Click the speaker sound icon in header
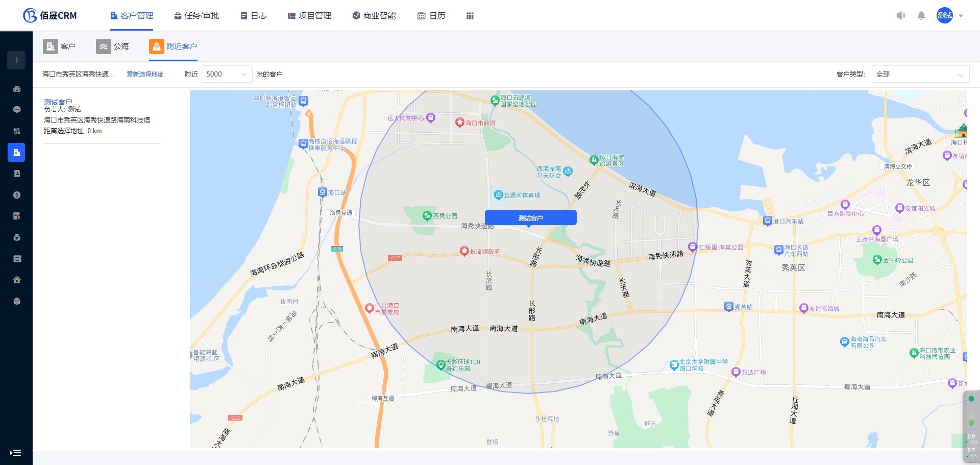 (901, 16)
